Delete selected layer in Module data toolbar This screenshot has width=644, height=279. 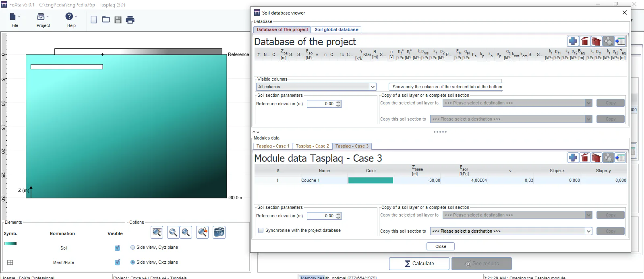pos(585,158)
